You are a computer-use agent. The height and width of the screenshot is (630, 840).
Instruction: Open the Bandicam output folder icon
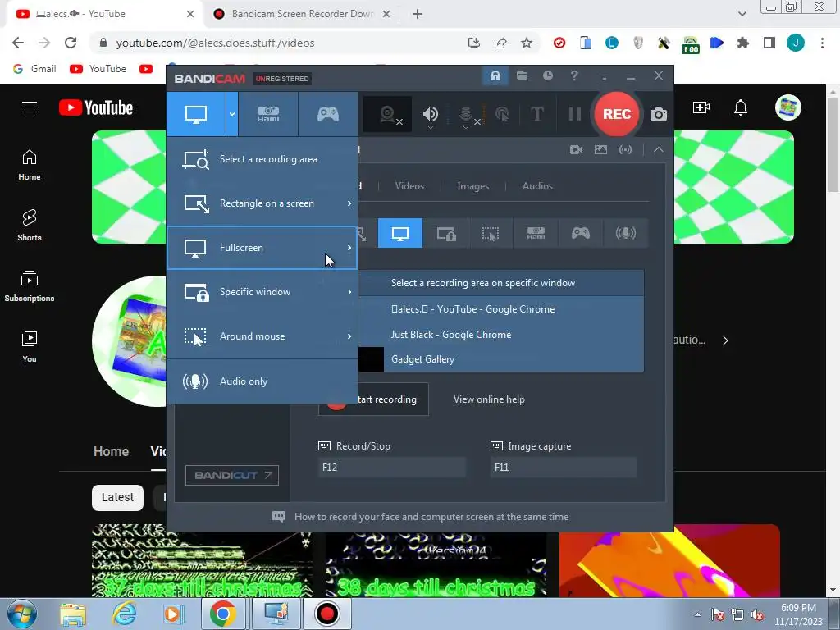pyautogui.click(x=522, y=76)
